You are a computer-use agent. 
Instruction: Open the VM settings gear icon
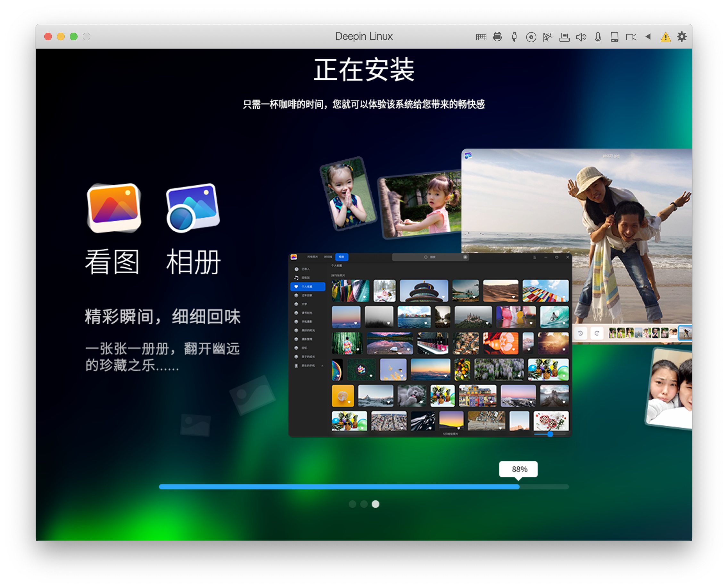coord(682,36)
